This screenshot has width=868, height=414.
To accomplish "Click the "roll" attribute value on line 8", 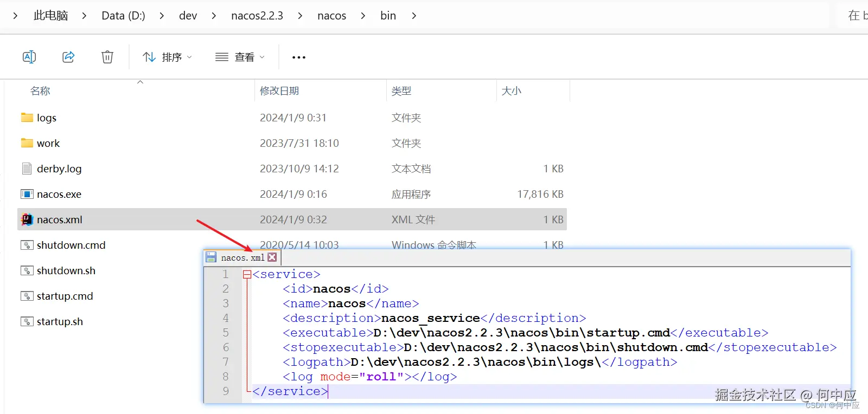I will [381, 377].
